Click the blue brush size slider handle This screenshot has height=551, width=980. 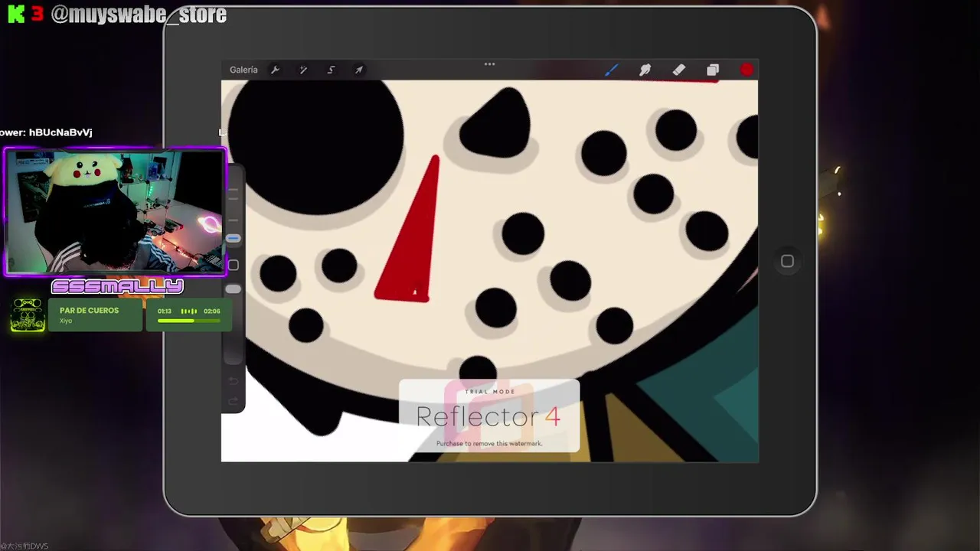click(233, 238)
